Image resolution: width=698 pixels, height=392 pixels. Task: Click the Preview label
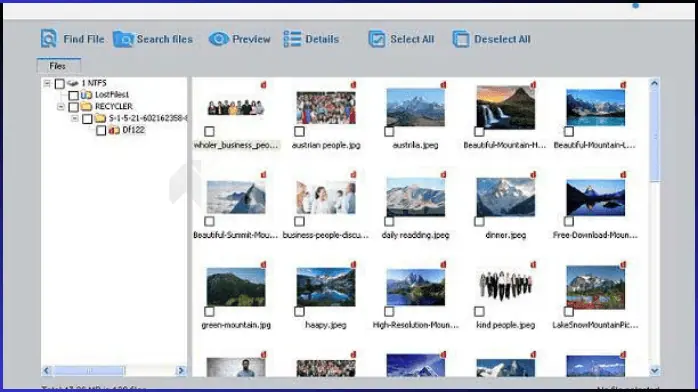click(x=251, y=39)
